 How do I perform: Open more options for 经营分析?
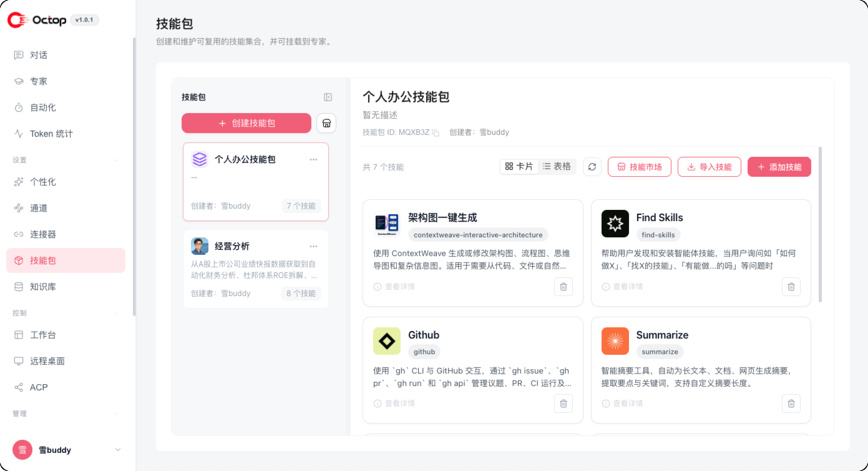(313, 246)
